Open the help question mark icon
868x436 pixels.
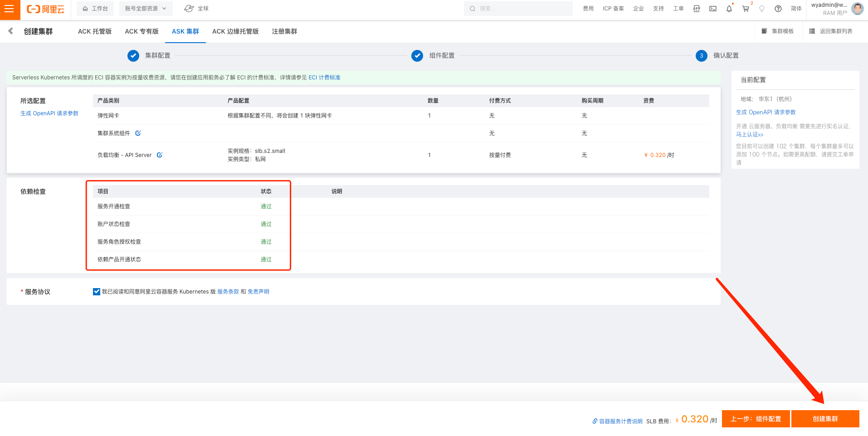pyautogui.click(x=778, y=9)
